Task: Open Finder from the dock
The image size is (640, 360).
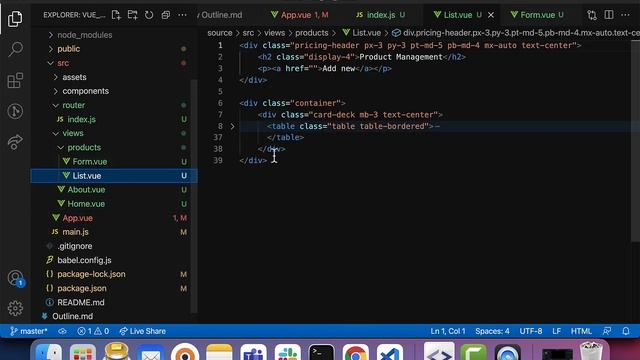Action: click(49, 353)
